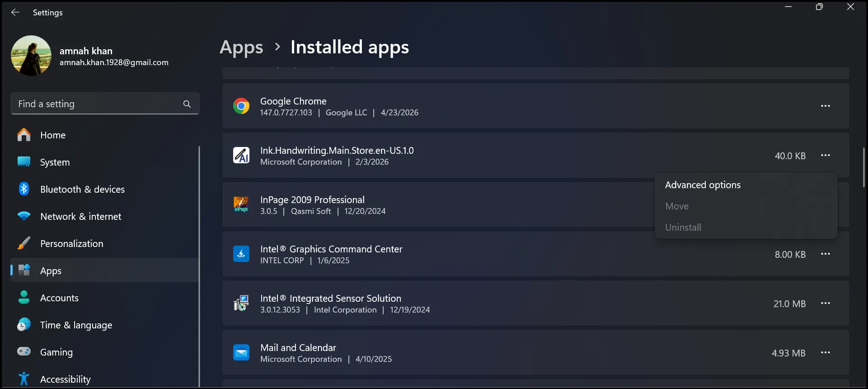This screenshot has height=389, width=868.
Task: Click the search magnifier icon
Action: point(187,104)
